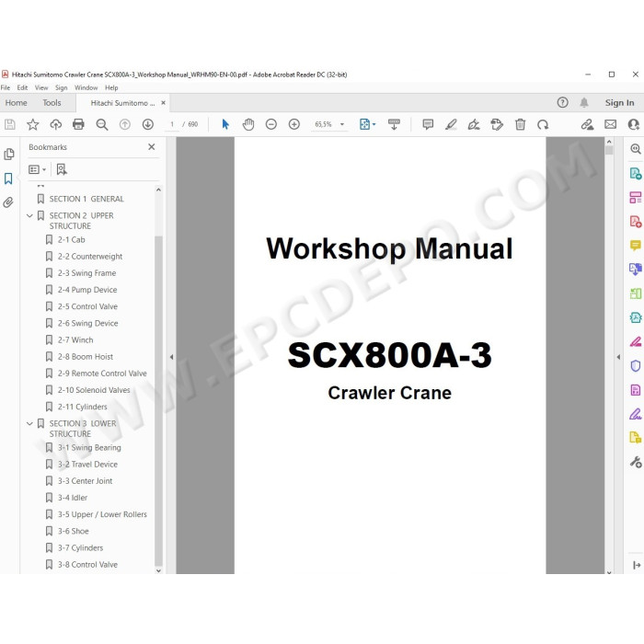
Task: Click the scrolling mode keyboard icon
Action: [x=394, y=124]
